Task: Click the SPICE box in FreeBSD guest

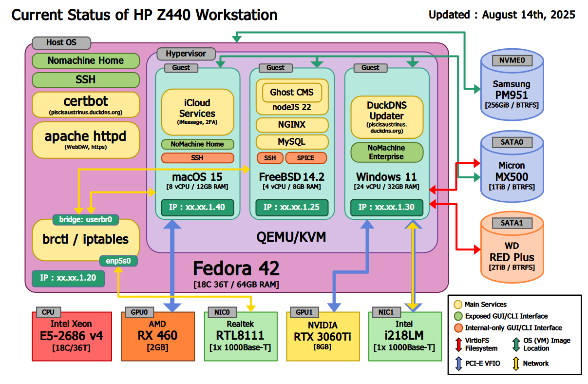Action: (x=305, y=158)
